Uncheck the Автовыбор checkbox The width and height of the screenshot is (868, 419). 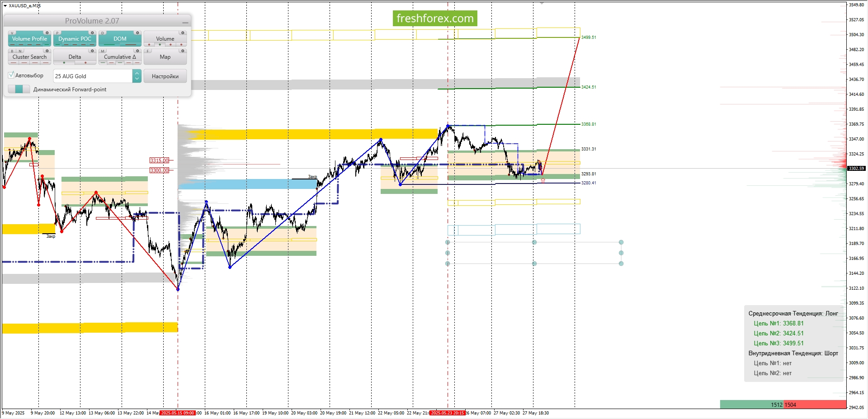click(x=11, y=75)
